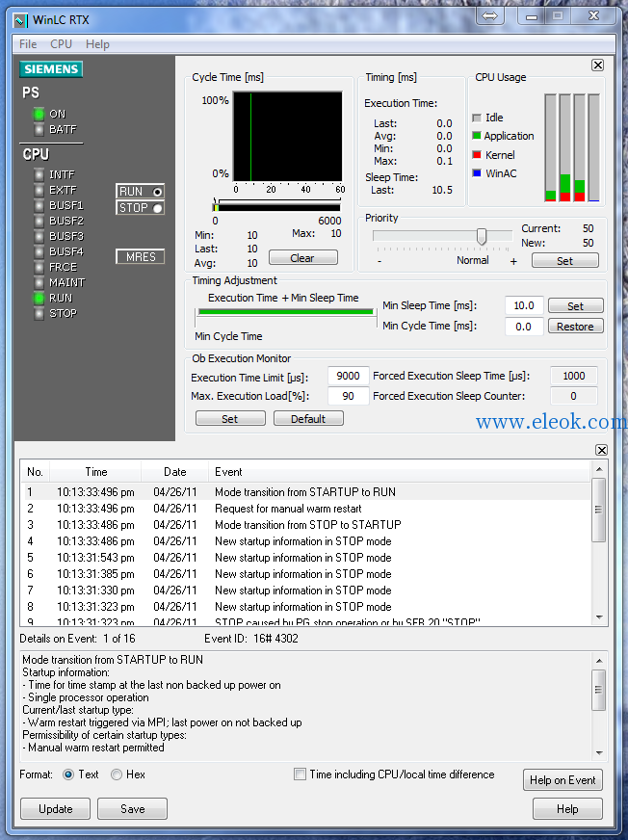The image size is (628, 840).
Task: Select Hex format radio button
Action: (117, 774)
